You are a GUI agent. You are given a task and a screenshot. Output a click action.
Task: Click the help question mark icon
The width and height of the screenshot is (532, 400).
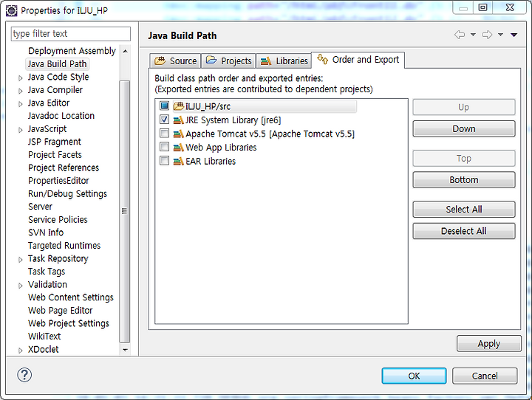[24, 375]
